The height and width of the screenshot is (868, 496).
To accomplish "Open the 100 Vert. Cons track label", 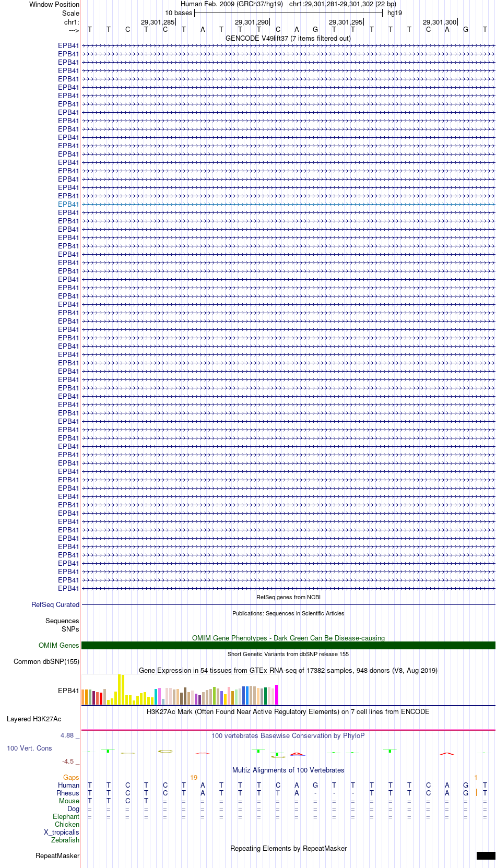I will tap(29, 748).
